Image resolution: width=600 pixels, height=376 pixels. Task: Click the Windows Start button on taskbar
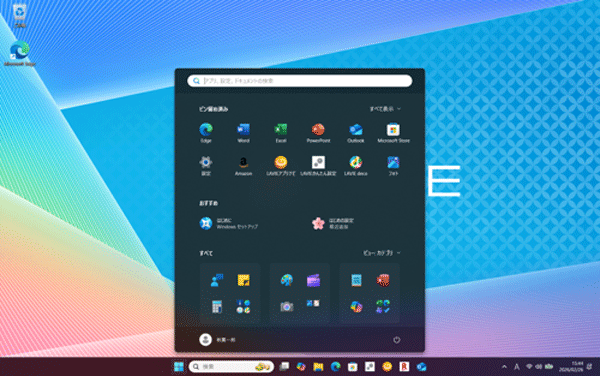point(179,366)
